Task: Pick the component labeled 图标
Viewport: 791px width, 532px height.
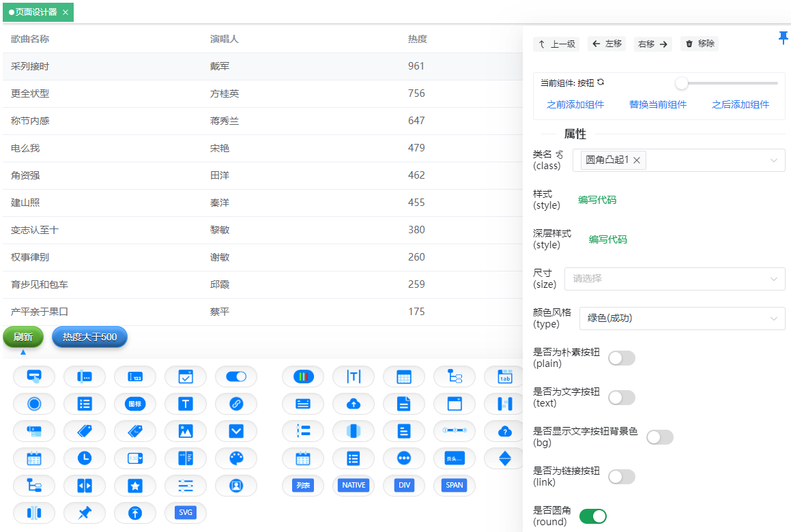Action: [134, 403]
